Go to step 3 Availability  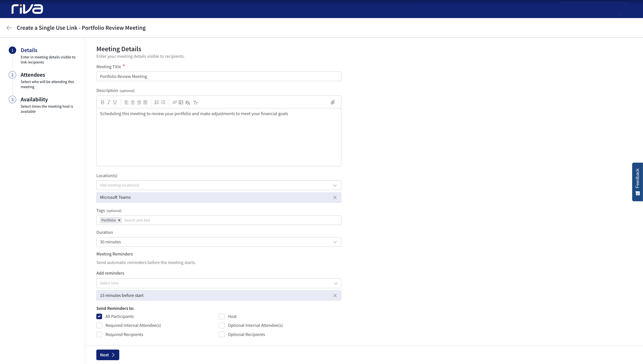point(34,99)
